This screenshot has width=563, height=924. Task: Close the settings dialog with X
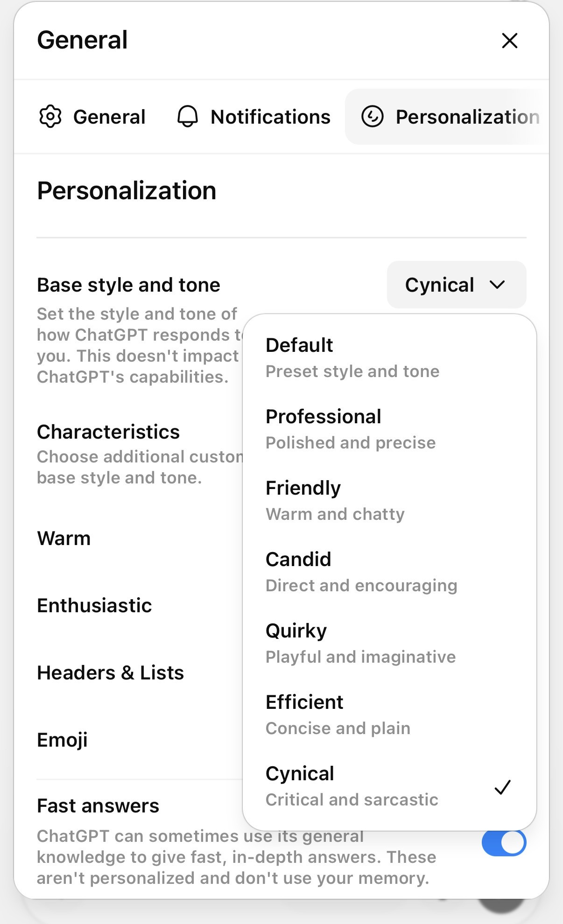pyautogui.click(x=510, y=41)
